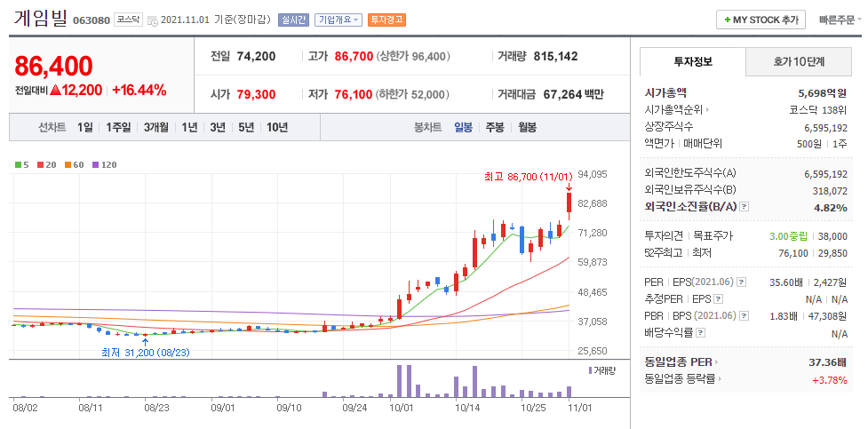Click the 전일 value 74,200
This screenshot has height=429, width=868.
[x=256, y=57]
